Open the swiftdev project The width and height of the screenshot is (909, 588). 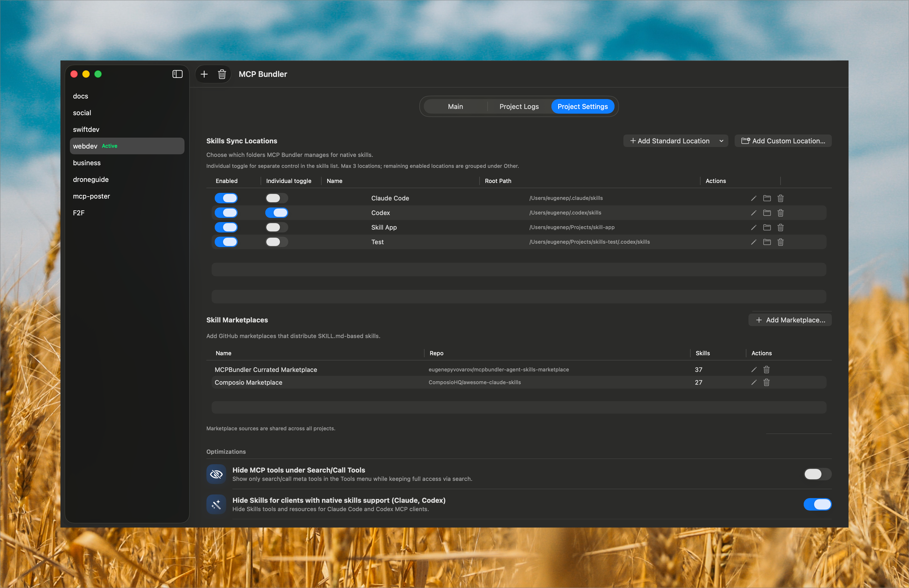[127, 130]
